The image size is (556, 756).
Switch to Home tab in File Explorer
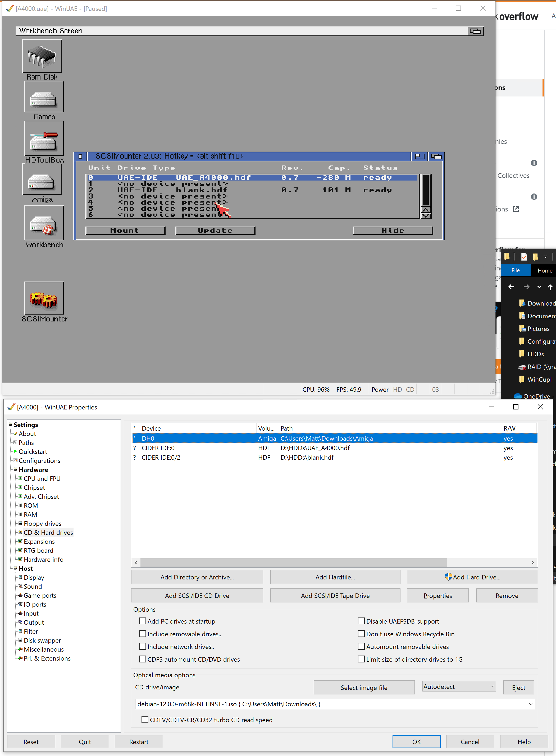point(545,270)
